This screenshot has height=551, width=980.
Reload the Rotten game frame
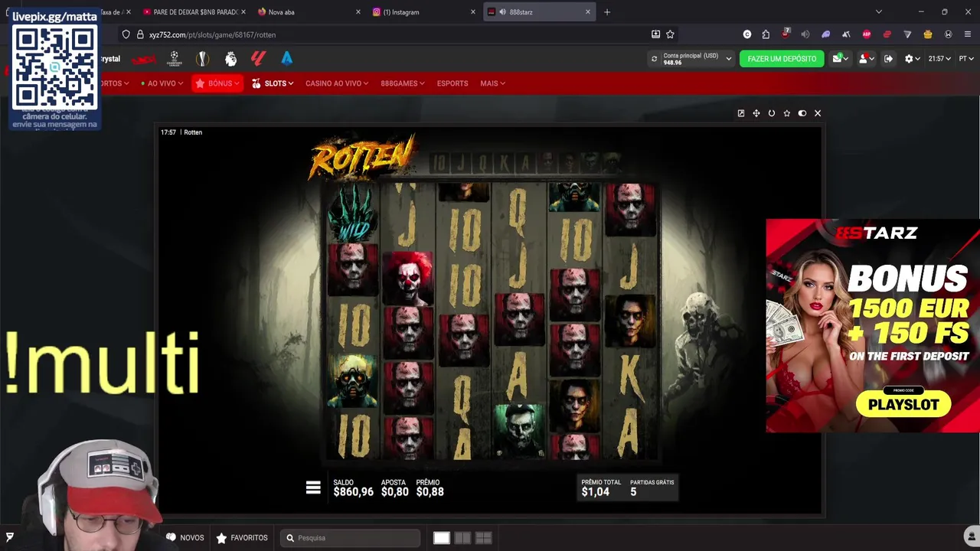click(772, 113)
